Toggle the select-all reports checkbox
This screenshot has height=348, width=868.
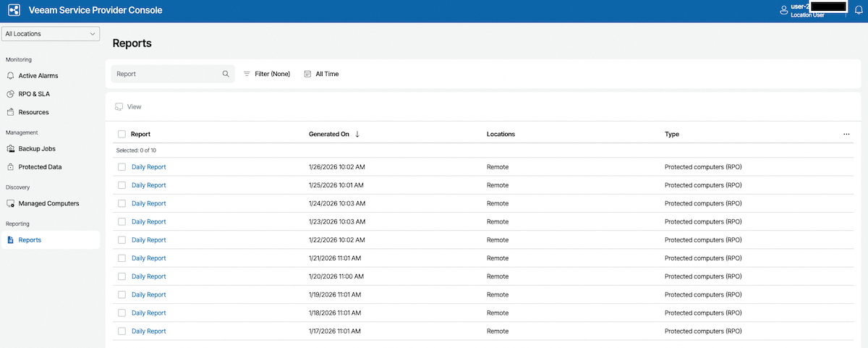[x=122, y=134]
